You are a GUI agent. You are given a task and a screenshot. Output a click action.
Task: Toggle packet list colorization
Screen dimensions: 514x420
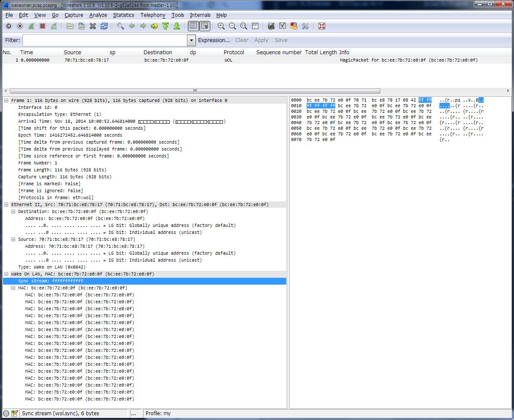click(x=193, y=26)
